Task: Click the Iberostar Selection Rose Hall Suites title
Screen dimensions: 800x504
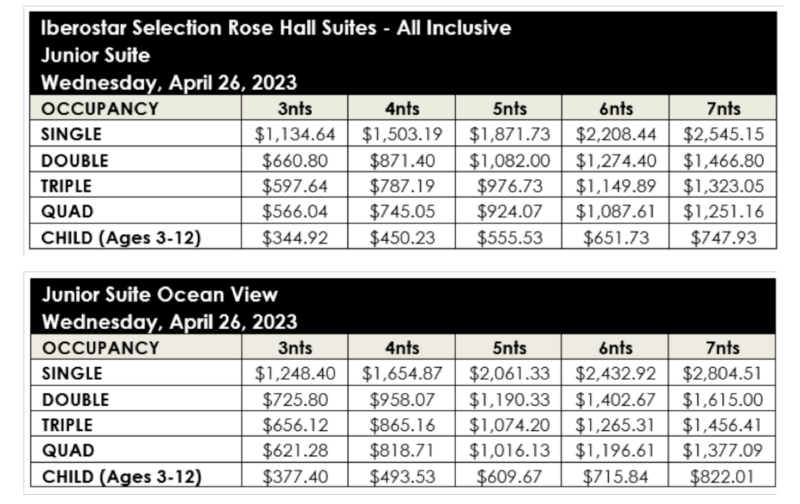Action: tap(276, 28)
